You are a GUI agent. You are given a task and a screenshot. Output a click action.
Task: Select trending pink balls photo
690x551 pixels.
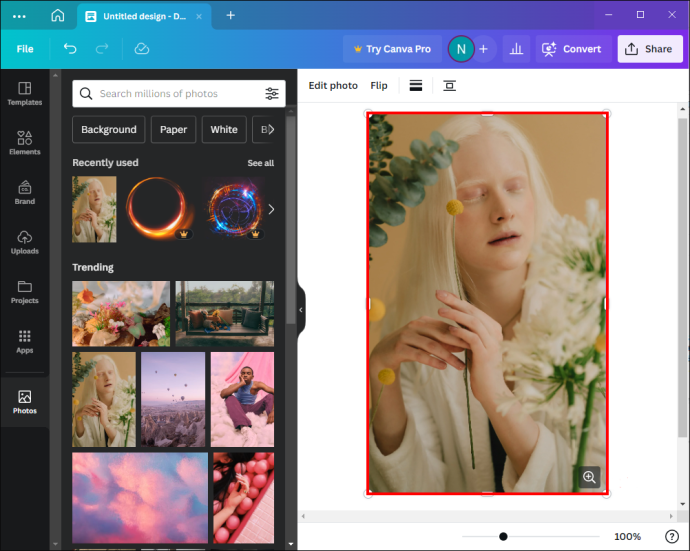click(x=244, y=498)
